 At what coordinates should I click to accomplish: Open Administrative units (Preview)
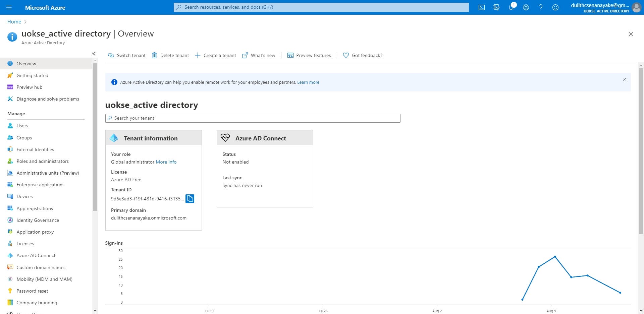point(46,173)
